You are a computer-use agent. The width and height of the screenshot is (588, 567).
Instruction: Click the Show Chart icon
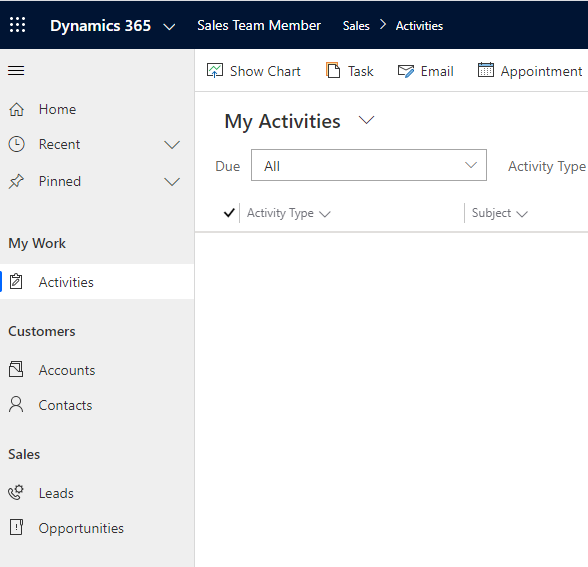click(x=215, y=70)
